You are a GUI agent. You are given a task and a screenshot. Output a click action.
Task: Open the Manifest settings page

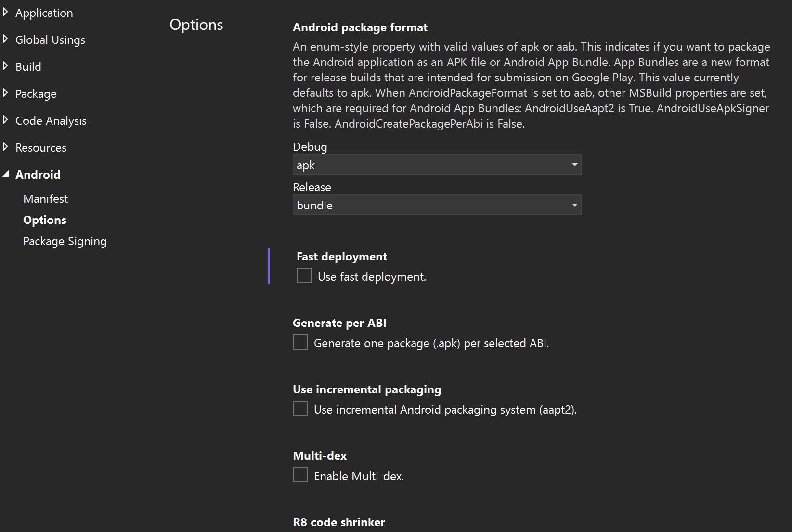tap(45, 198)
